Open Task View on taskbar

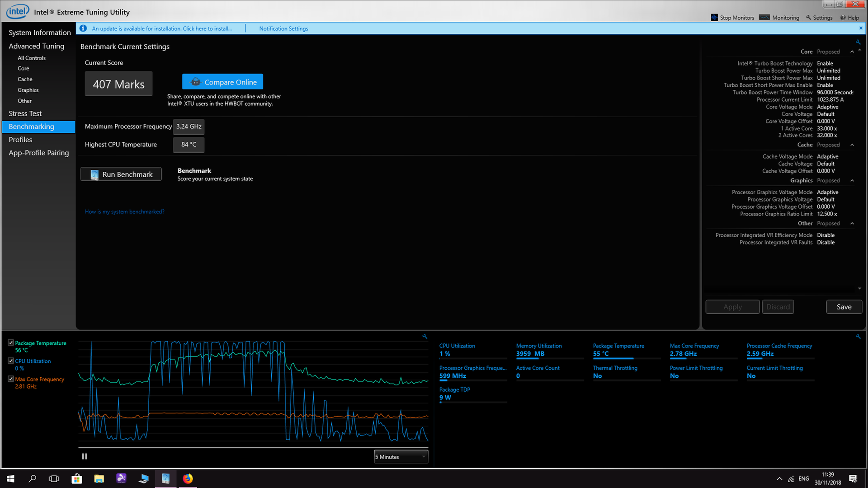tap(54, 479)
